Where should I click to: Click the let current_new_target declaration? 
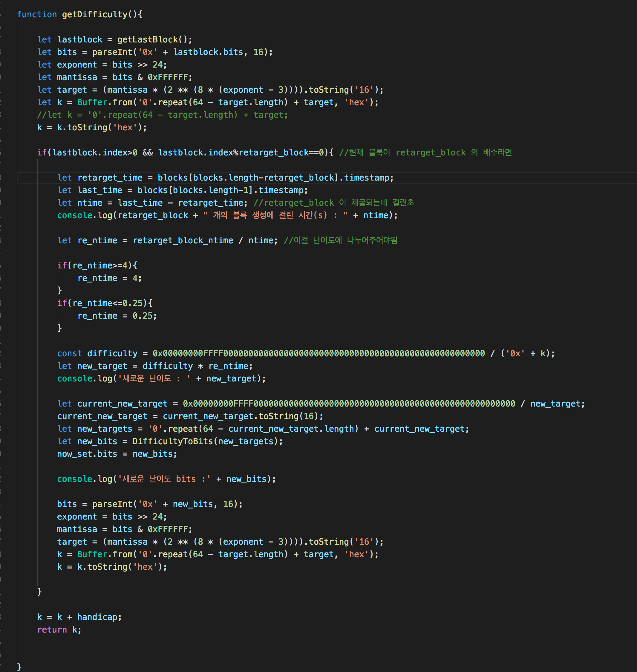click(122, 404)
